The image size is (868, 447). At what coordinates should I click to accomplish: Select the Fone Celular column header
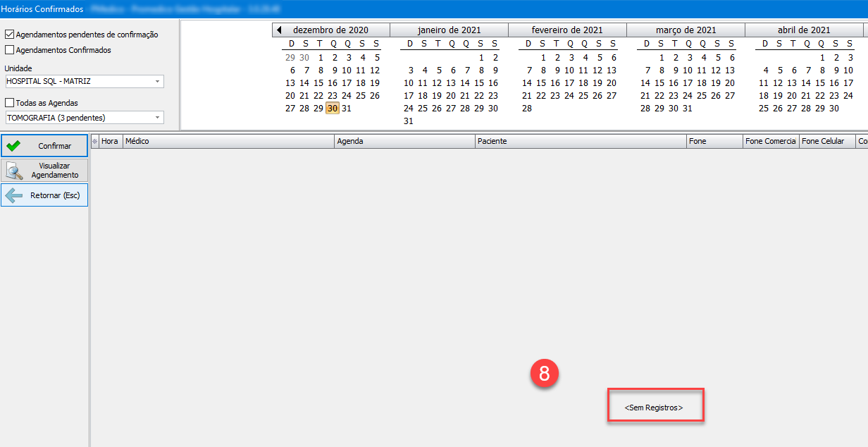[x=826, y=142]
